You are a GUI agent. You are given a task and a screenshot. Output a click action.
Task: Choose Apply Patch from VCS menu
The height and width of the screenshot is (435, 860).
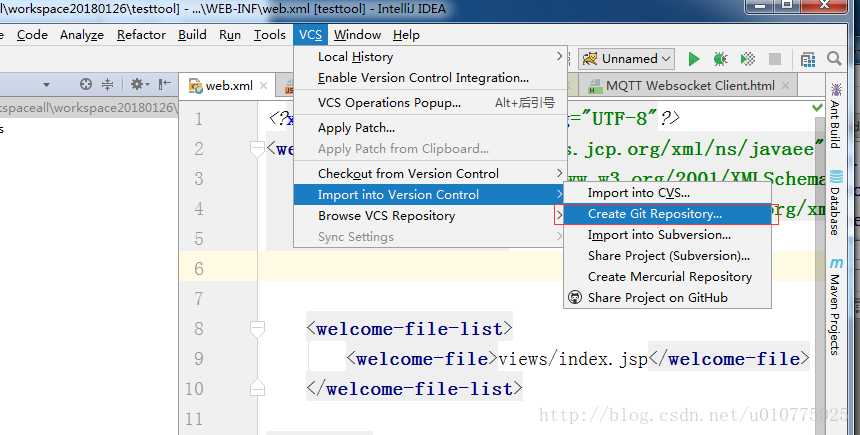pyautogui.click(x=430, y=128)
